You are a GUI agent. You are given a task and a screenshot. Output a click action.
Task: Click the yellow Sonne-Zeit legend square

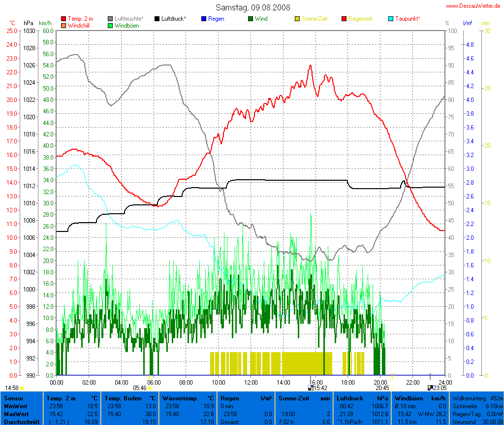tap(297, 19)
